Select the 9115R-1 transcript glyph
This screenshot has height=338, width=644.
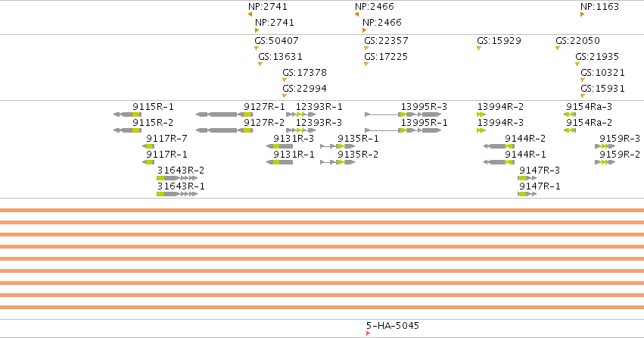tap(127, 114)
